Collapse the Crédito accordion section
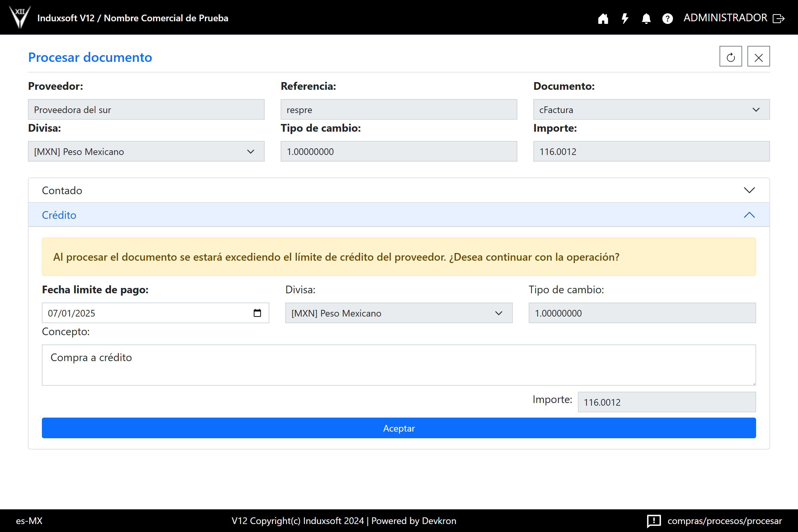Image resolution: width=798 pixels, height=532 pixels. [x=399, y=215]
